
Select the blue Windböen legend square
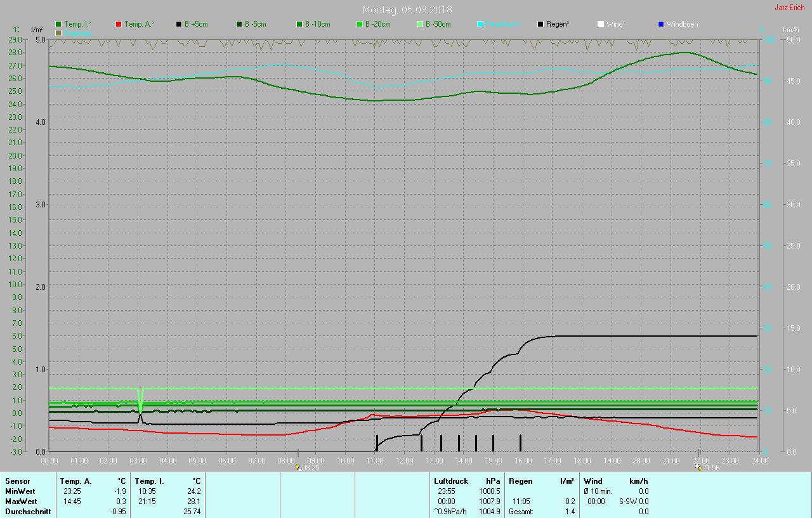(x=661, y=24)
